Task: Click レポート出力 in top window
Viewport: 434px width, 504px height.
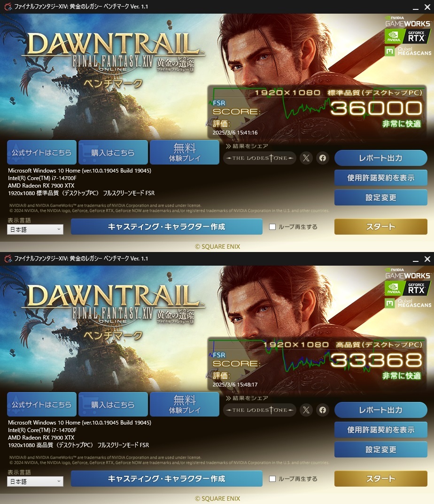Action: click(x=381, y=158)
